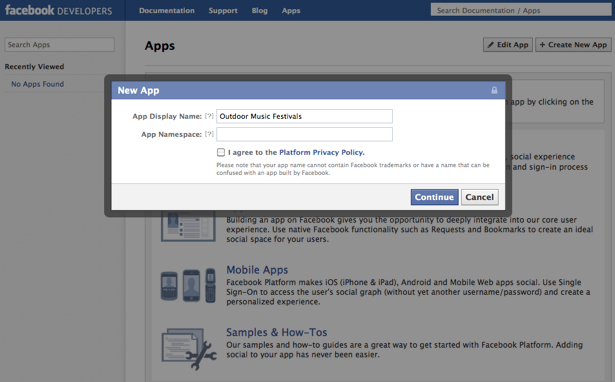Click the New App dialog title

[138, 91]
